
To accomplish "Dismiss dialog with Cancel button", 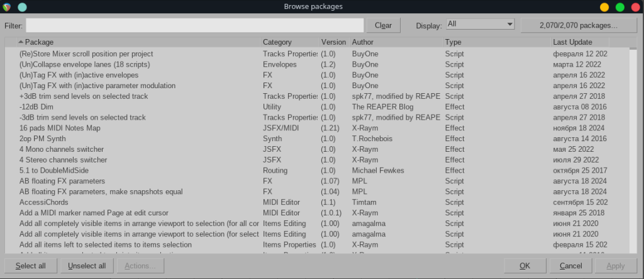I will pyautogui.click(x=570, y=266).
